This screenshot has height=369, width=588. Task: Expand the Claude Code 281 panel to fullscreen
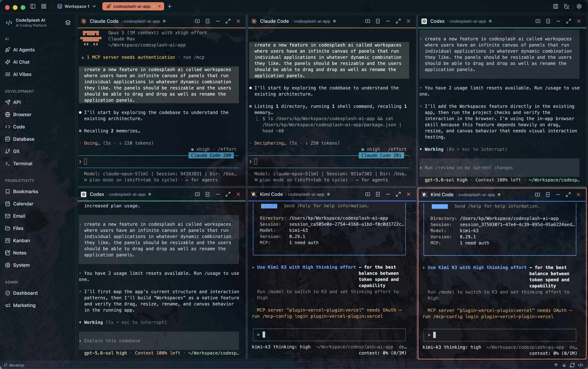(x=398, y=21)
